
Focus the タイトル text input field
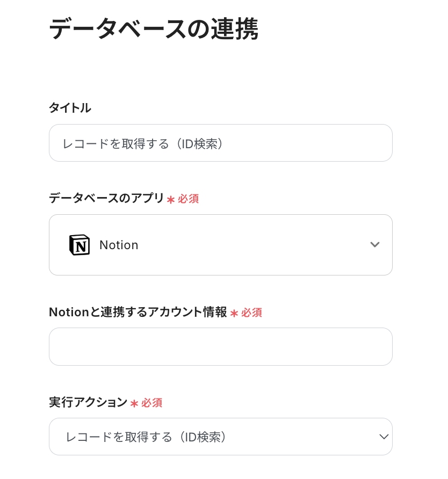pyautogui.click(x=220, y=143)
